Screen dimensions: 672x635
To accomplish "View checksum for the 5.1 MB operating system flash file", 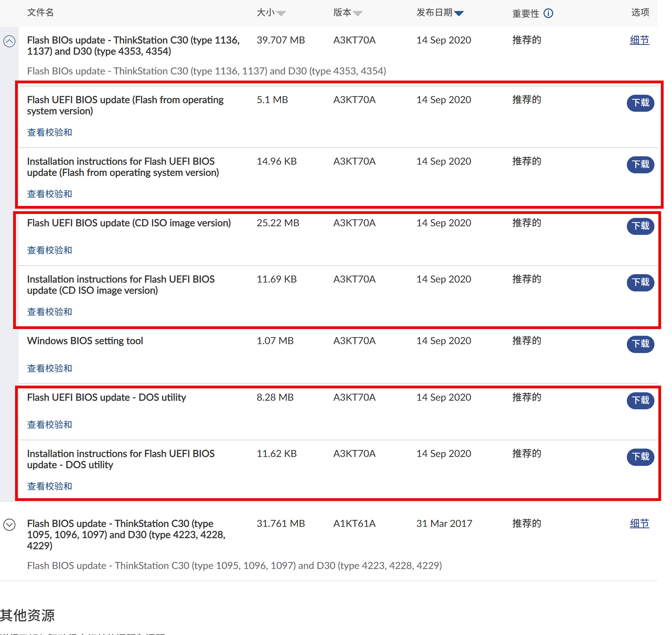I will pos(49,132).
